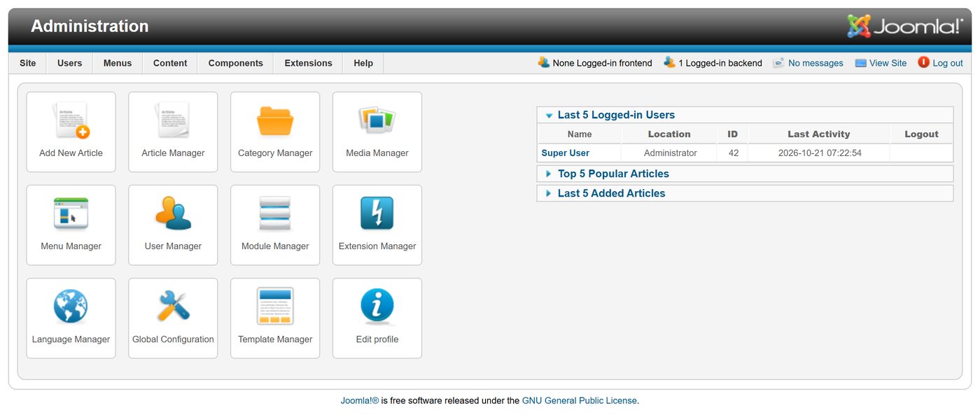
Task: Click the Name column header
Action: (580, 134)
